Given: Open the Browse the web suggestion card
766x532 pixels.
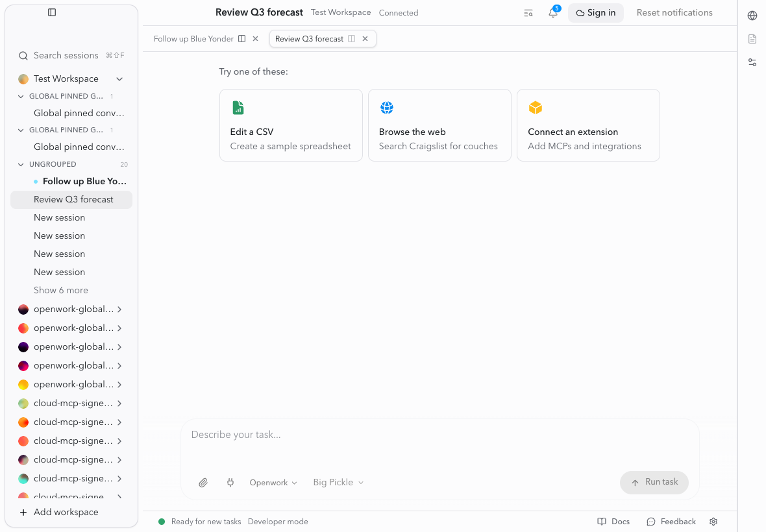Looking at the screenshot, I should coord(439,125).
